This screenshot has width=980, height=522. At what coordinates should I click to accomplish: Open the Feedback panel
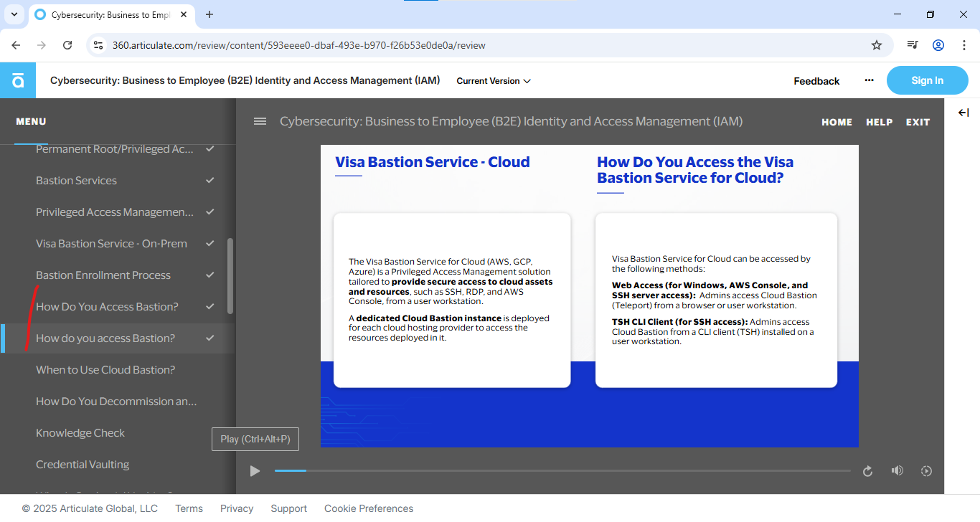(x=816, y=81)
